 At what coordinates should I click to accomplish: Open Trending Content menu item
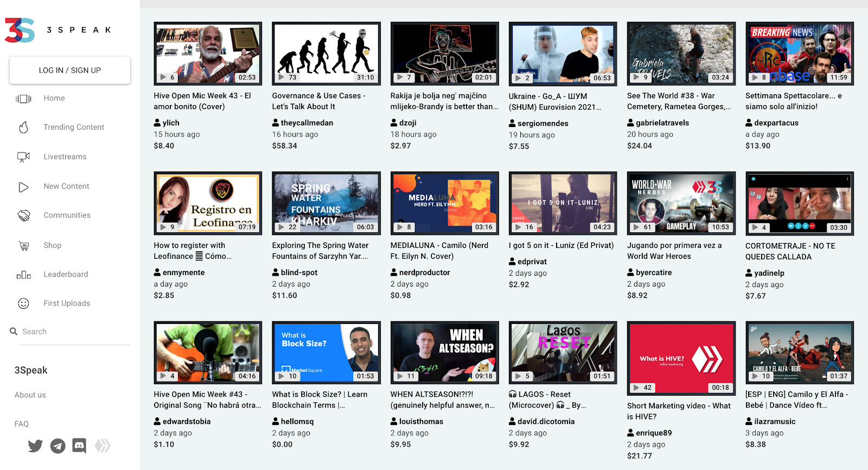[74, 128]
